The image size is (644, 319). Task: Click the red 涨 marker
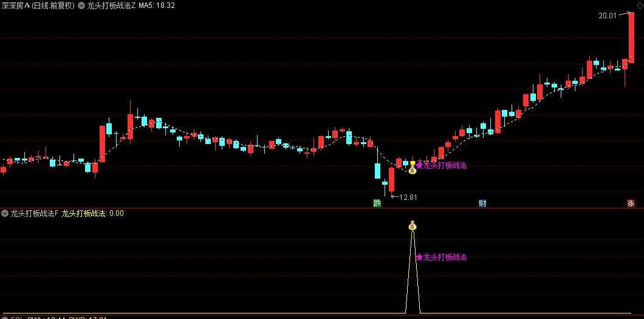coord(631,203)
